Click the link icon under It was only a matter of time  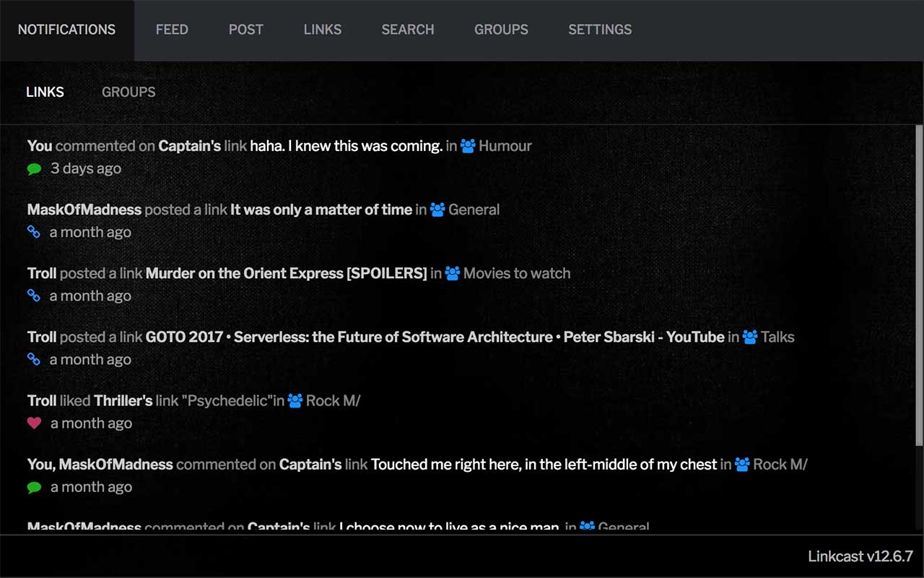[x=33, y=232]
